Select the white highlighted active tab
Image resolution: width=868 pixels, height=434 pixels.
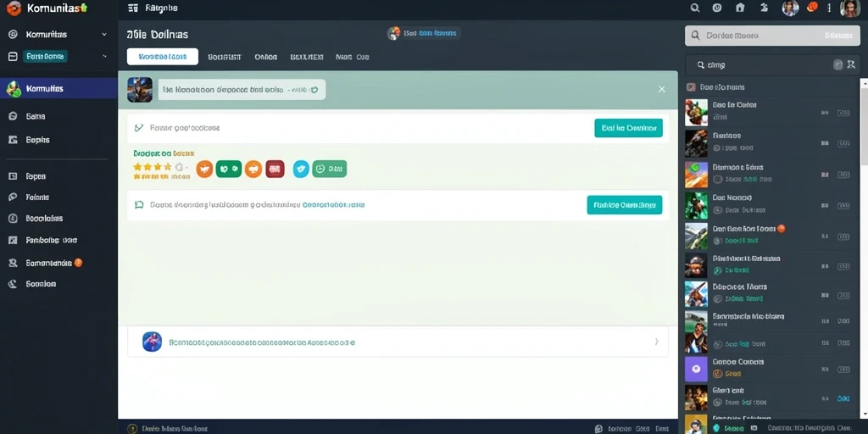tap(162, 57)
